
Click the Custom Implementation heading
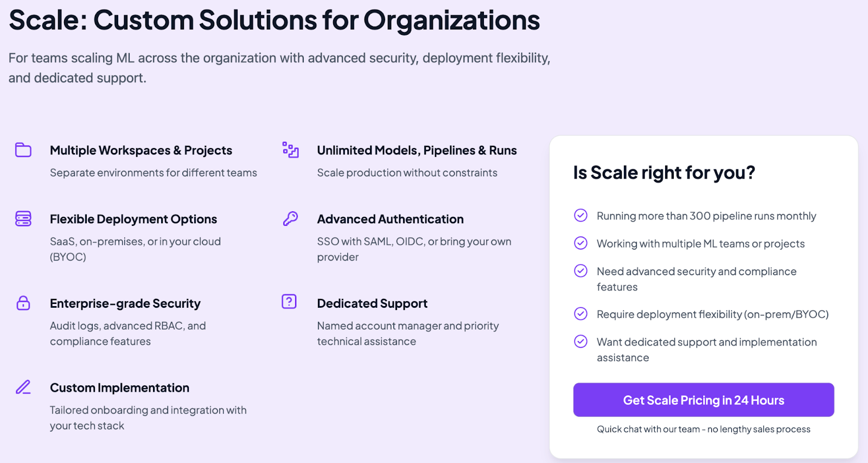pos(119,388)
